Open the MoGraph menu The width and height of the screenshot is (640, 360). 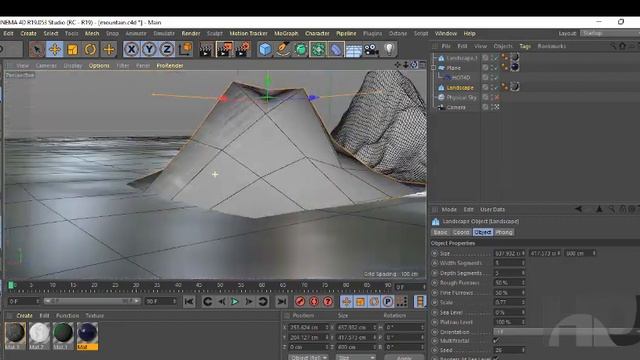tap(286, 33)
